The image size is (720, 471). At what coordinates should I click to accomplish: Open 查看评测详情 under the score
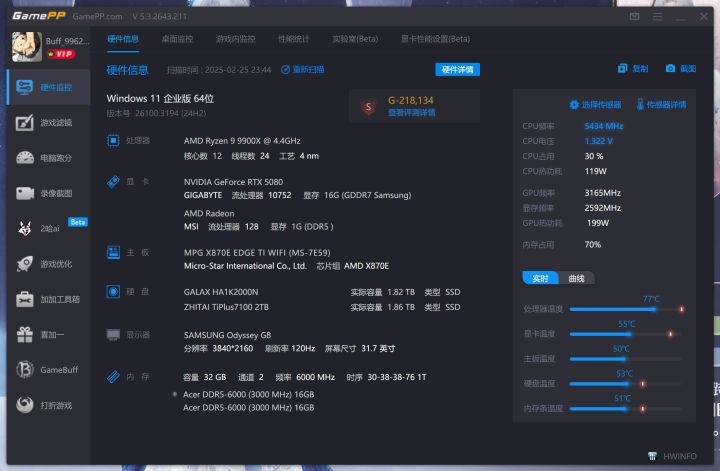(411, 112)
